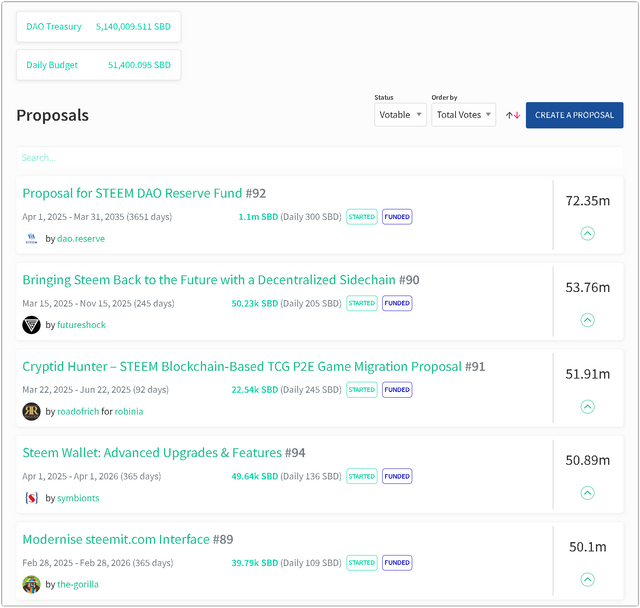Open the Status dropdown showing Votable
The width and height of the screenshot is (640, 608).
pos(400,115)
